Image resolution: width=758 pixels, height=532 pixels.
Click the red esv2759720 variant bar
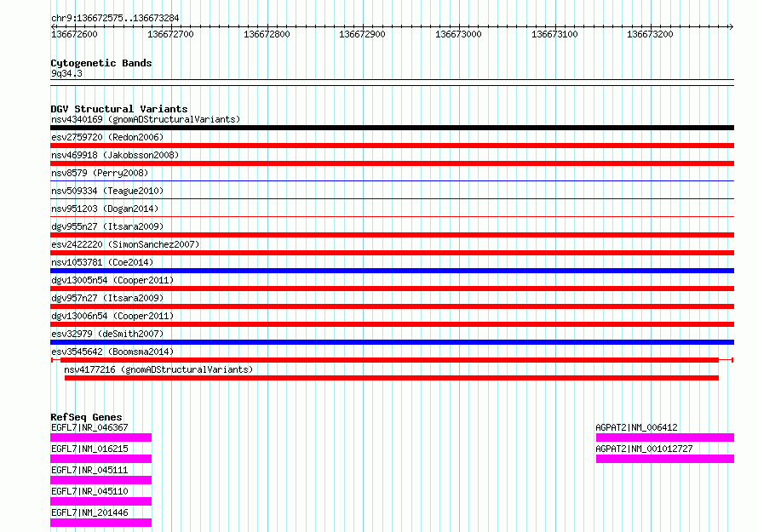[x=392, y=146]
